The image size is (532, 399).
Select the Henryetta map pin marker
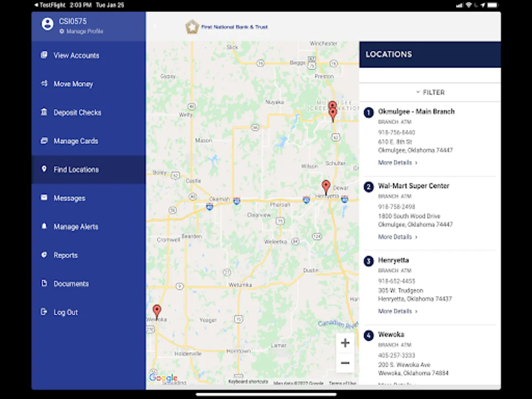click(x=326, y=187)
